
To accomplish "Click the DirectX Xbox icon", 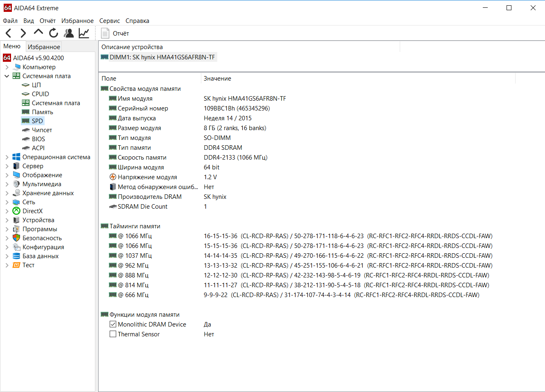I will 16,211.
